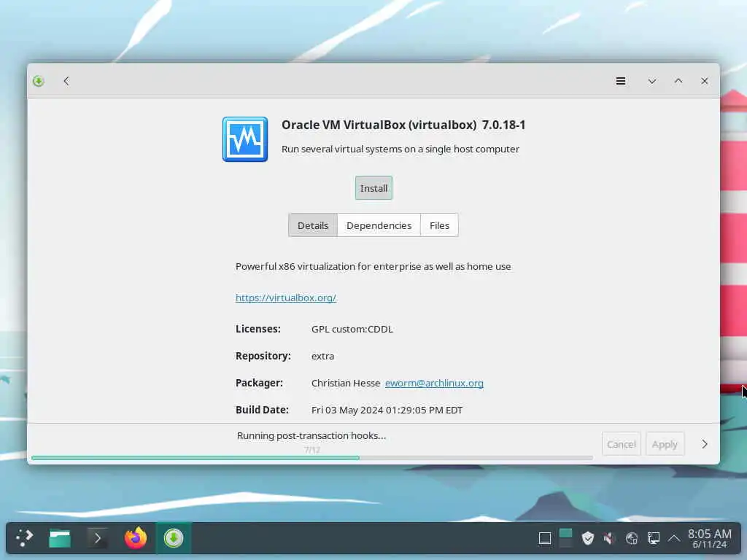This screenshot has width=747, height=560.
Task: Open the hamburger menu in the header
Action: pos(620,81)
